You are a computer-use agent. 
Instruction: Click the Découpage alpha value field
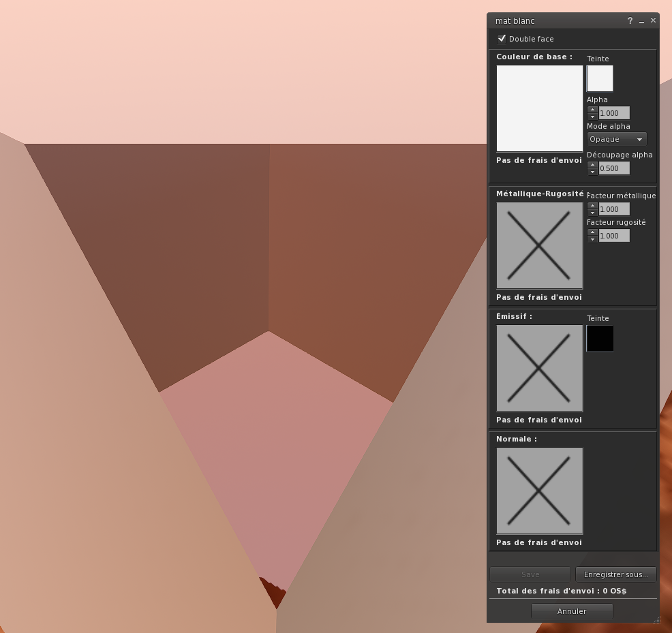(613, 168)
